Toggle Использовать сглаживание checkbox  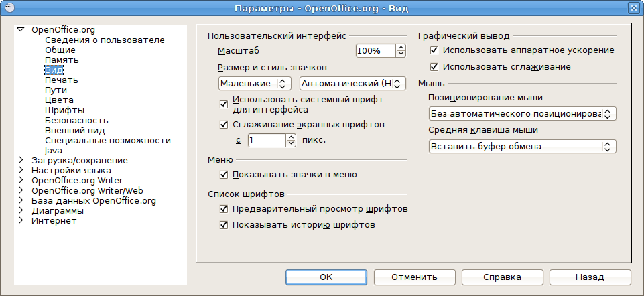click(434, 66)
